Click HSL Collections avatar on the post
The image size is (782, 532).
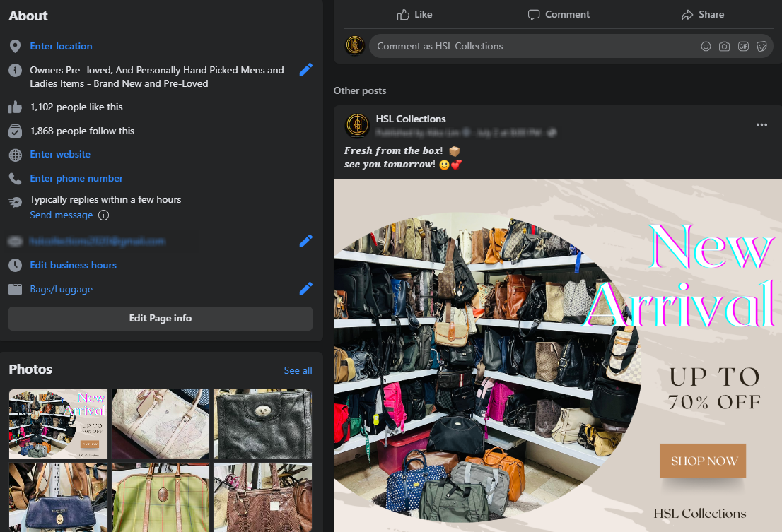(357, 125)
